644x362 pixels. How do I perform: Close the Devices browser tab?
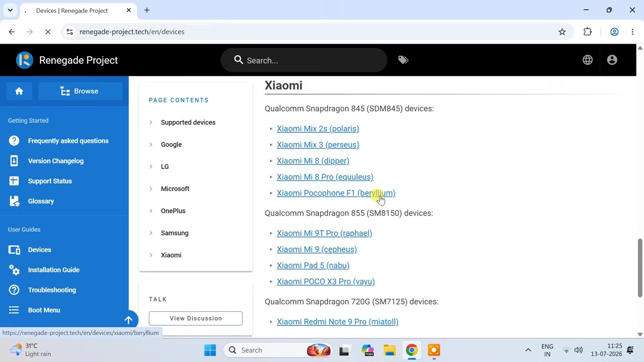(x=129, y=10)
